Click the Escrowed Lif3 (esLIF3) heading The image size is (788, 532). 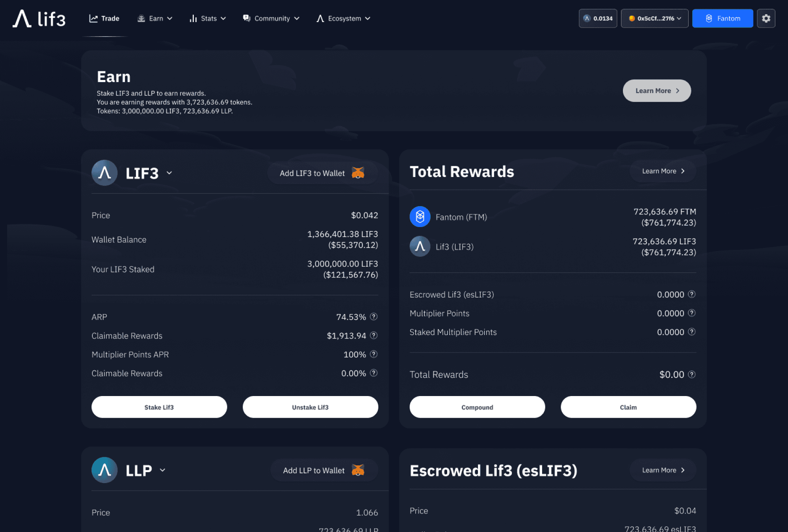pos(493,471)
